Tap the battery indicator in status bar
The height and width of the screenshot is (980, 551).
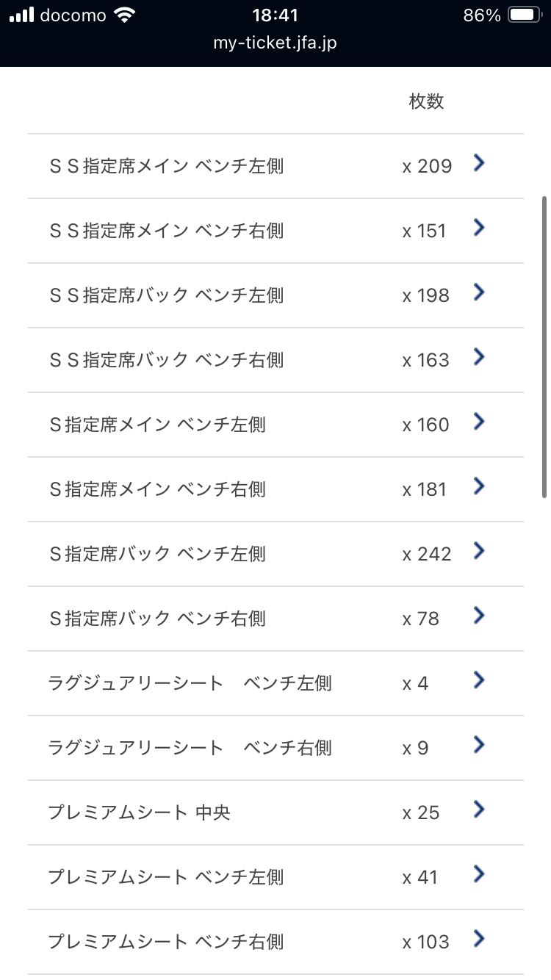525,15
